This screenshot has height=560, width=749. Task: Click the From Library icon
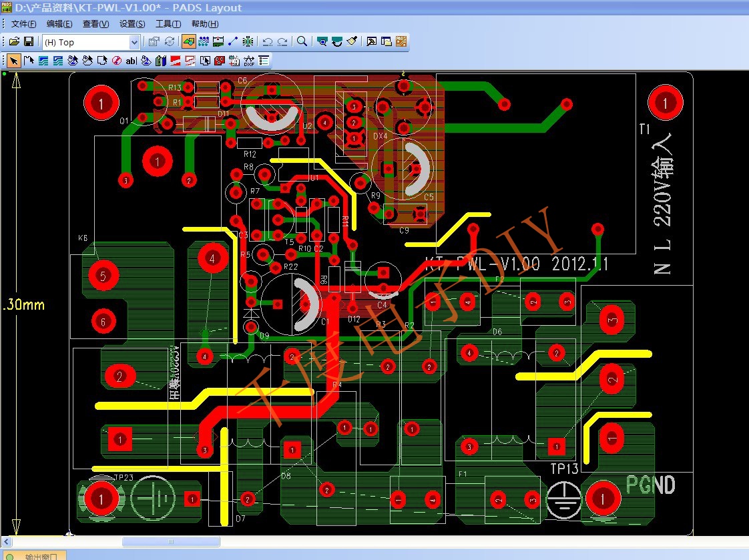161,61
